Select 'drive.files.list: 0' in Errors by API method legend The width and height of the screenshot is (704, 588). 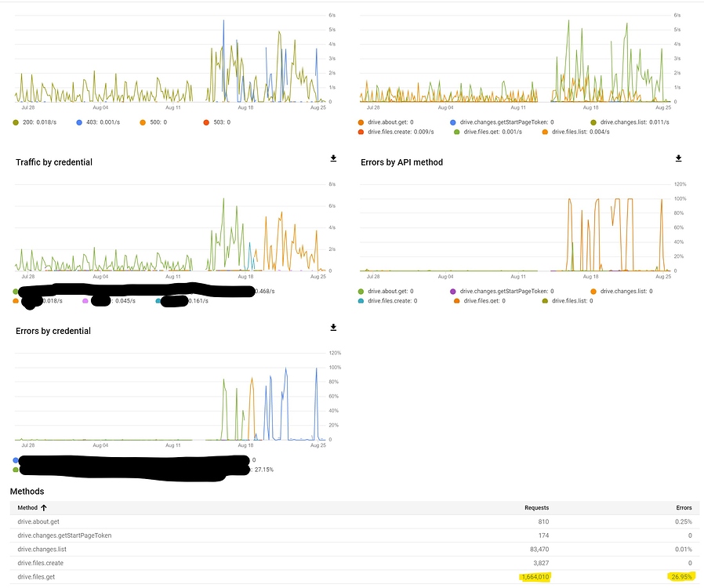pos(568,301)
